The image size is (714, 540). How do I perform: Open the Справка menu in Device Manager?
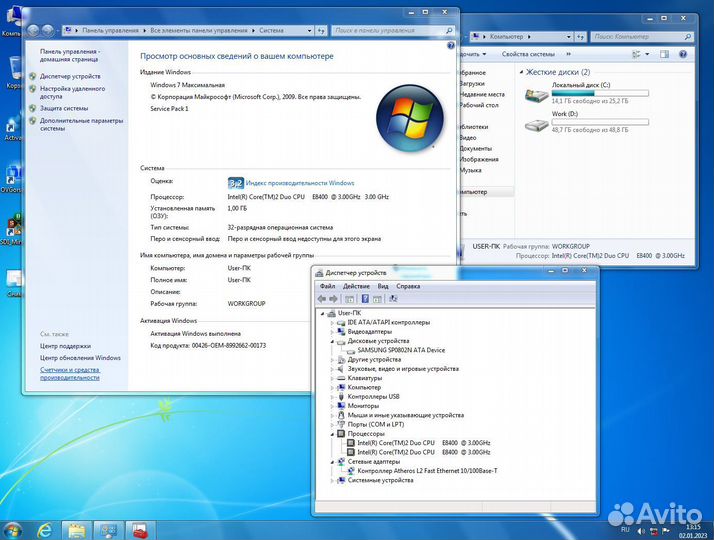coord(408,286)
